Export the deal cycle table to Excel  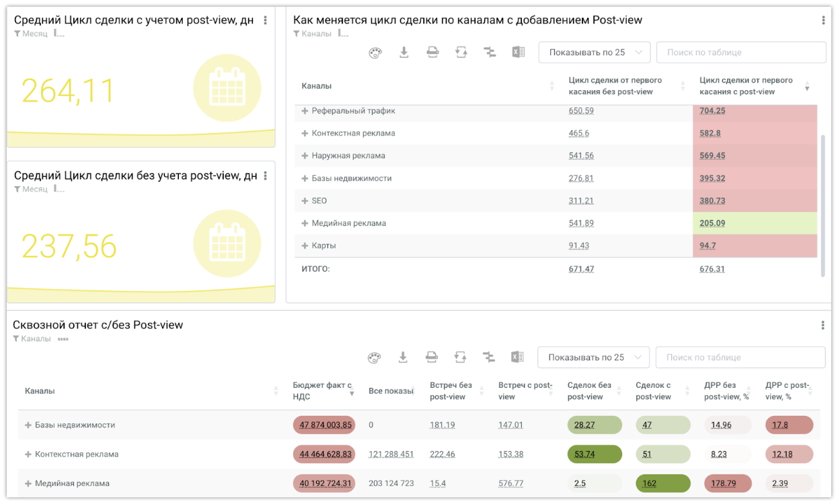click(x=518, y=52)
